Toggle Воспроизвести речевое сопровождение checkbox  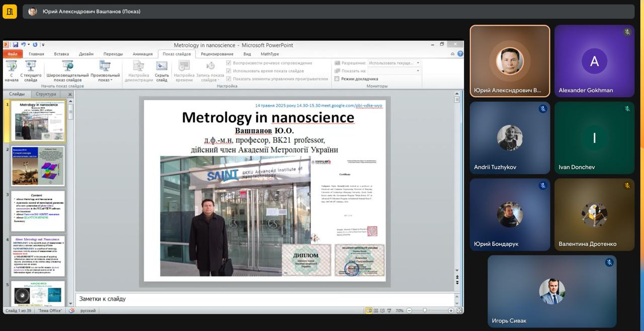click(x=229, y=63)
